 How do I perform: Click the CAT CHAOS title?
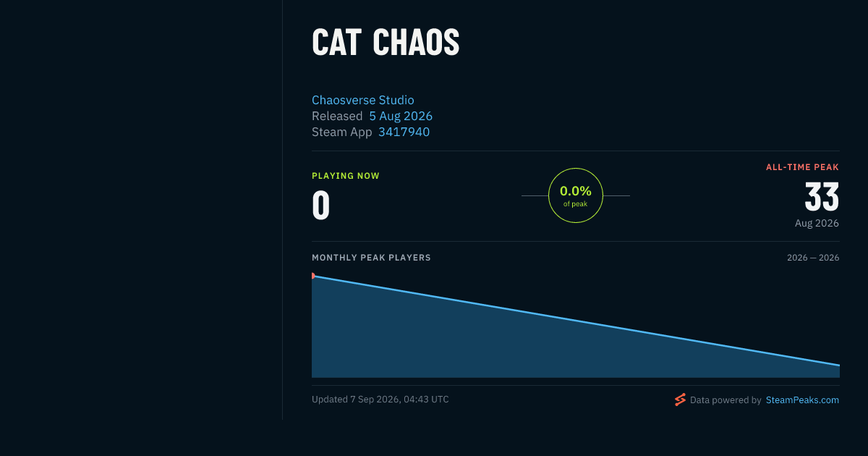pos(386,43)
